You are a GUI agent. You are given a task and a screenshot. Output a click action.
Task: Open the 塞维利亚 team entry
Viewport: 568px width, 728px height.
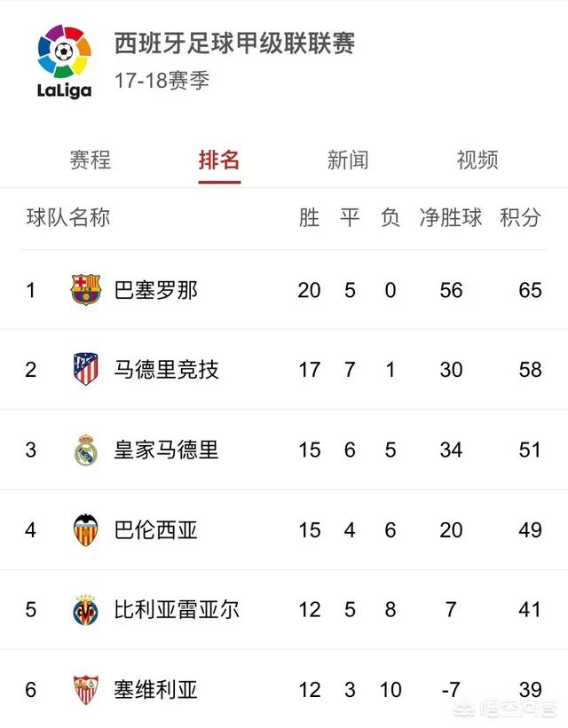(156, 690)
